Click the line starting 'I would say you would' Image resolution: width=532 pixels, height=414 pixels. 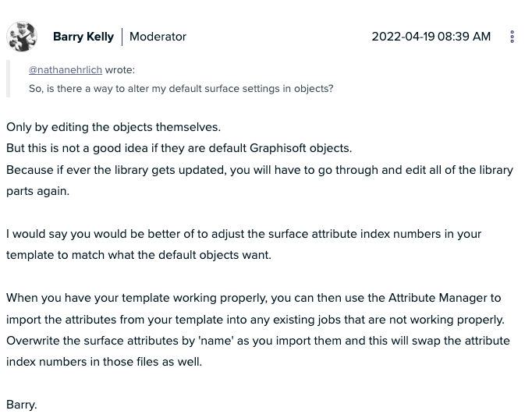click(x=243, y=233)
